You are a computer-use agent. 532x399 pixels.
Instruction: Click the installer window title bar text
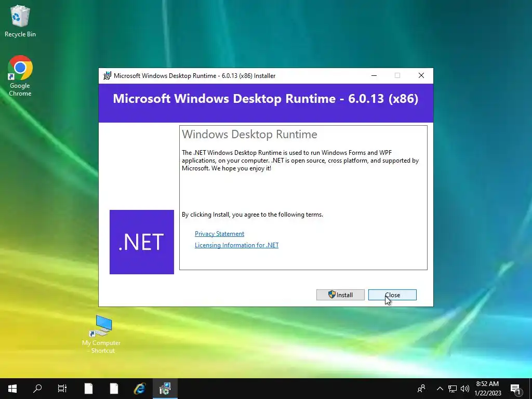(x=195, y=76)
